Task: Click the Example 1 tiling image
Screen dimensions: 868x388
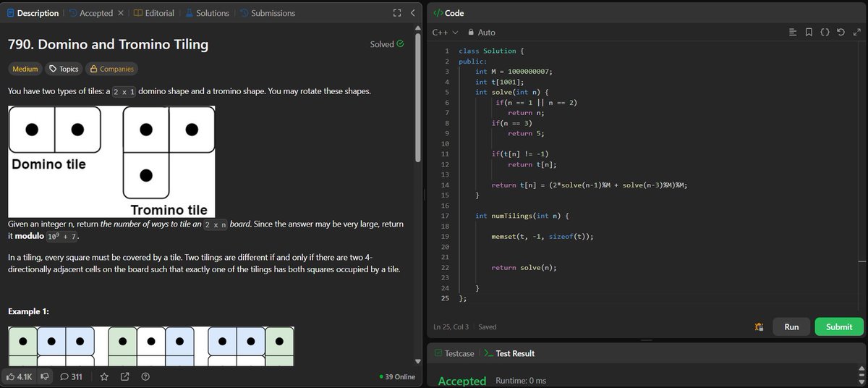Action: point(151,346)
